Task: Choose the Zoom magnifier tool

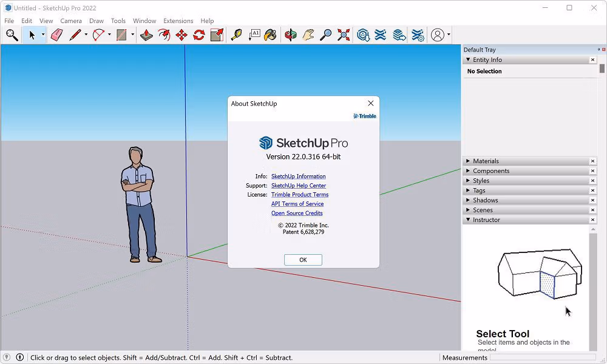Action: click(x=325, y=35)
